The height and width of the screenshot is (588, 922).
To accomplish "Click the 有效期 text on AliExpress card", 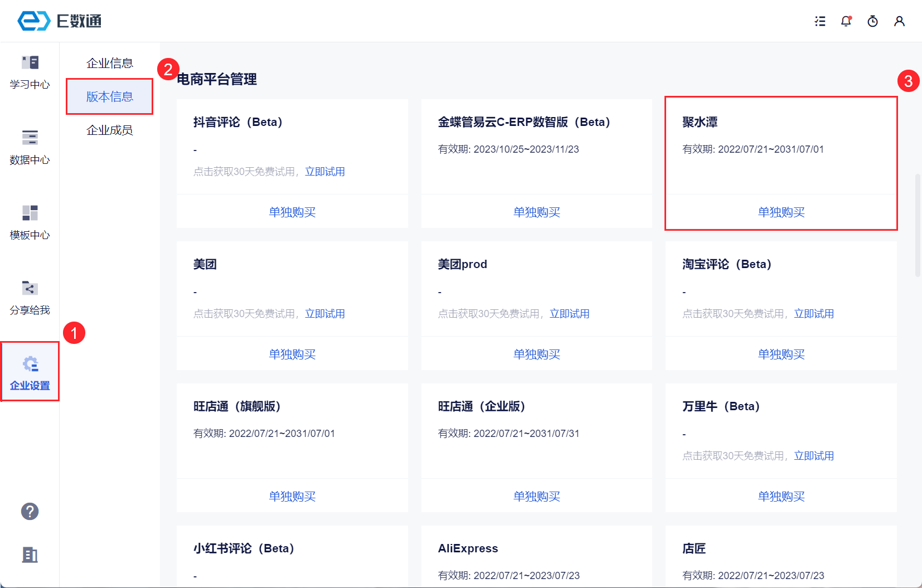I will tap(509, 576).
